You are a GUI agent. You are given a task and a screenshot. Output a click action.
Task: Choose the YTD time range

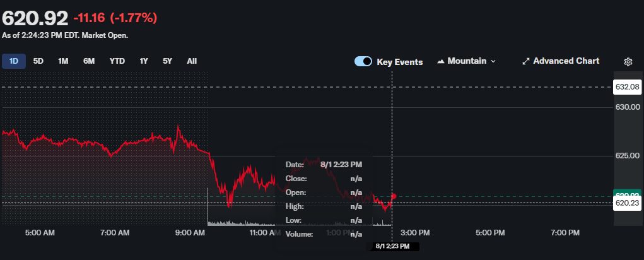click(x=117, y=61)
